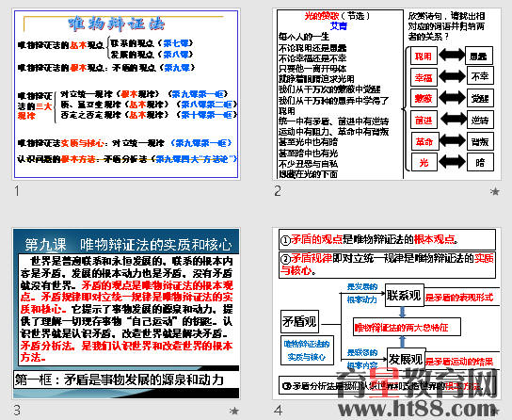Click the double arrow between 光 and 暗
This screenshot has height=420, width=512.
point(453,161)
